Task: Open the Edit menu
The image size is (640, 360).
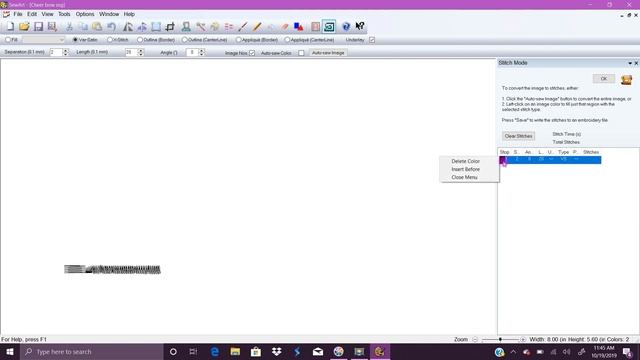Action: click(32, 14)
